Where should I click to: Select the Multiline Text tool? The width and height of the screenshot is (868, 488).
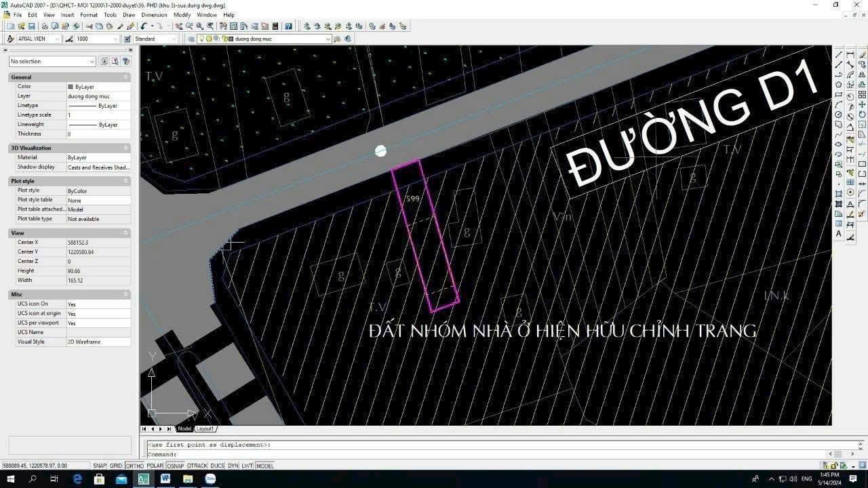coord(839,234)
